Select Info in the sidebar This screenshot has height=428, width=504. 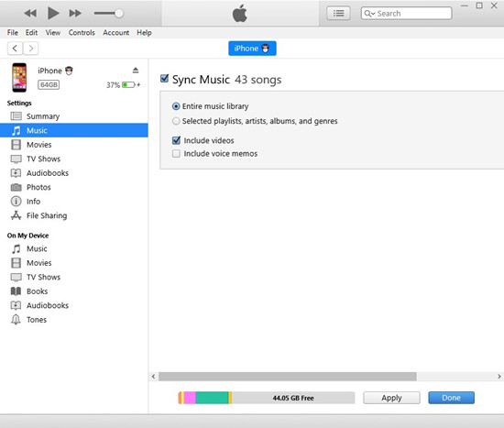74,201
